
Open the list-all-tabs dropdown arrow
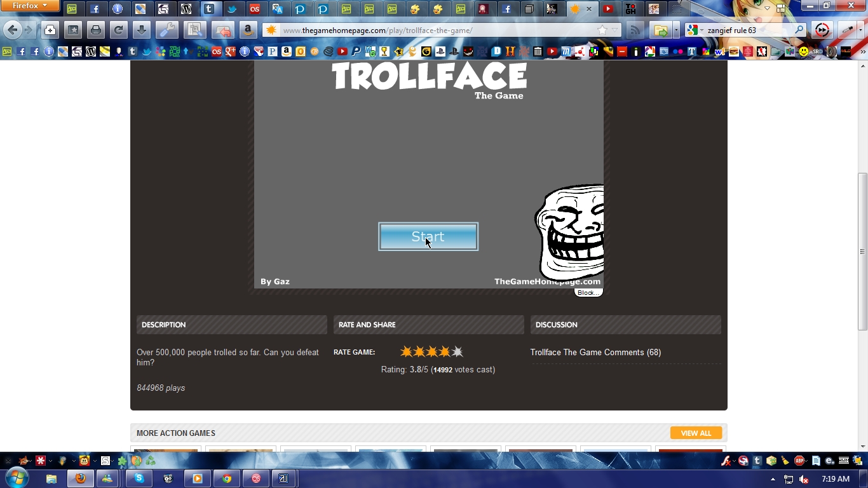pyautogui.click(x=768, y=9)
